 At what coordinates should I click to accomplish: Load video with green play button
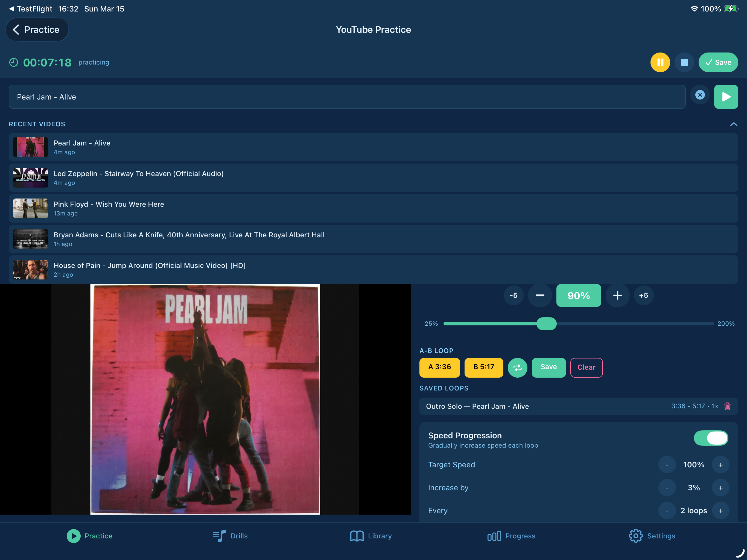726,97
